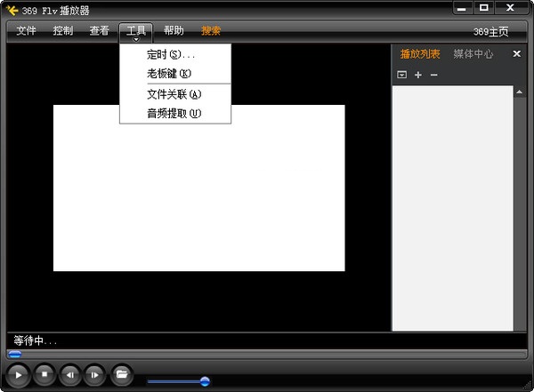Remove item with playlist minus icon
The width and height of the screenshot is (534, 392).
point(433,76)
